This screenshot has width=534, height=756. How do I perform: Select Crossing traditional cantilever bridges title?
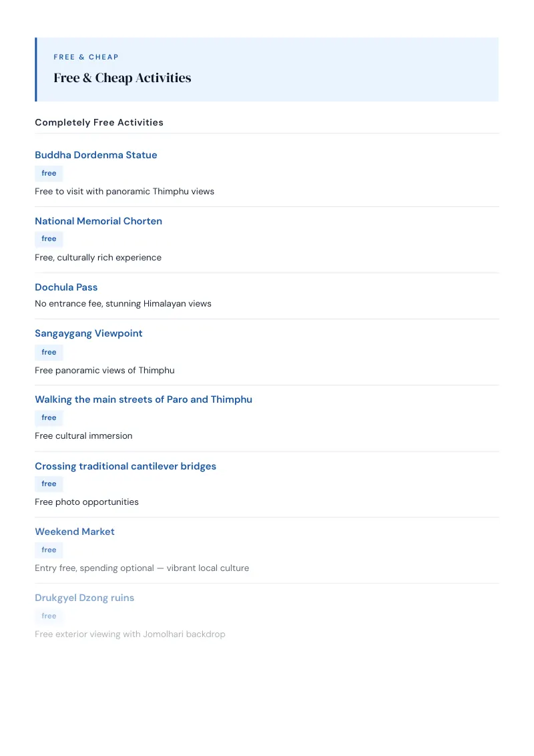tap(125, 466)
